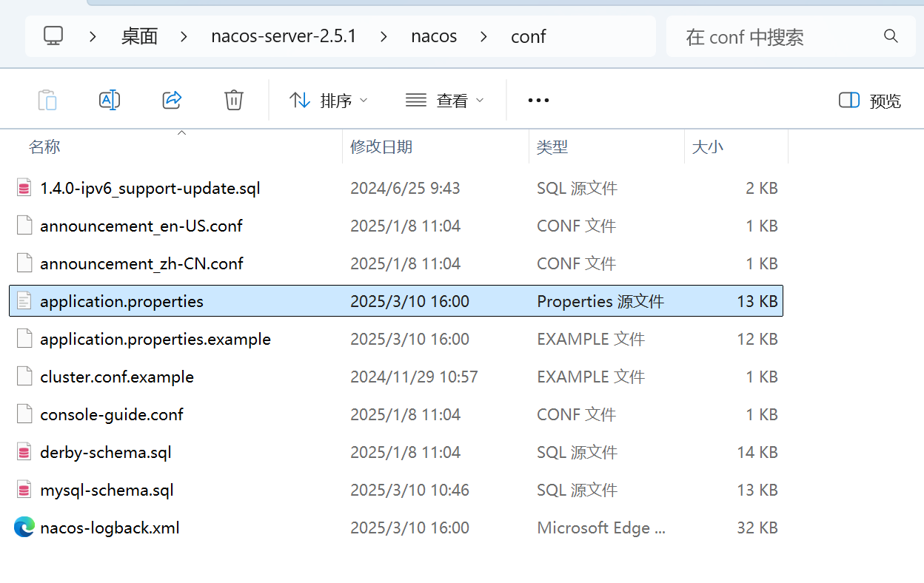Navigate to 桌面 in the address bar
This screenshot has height=583, width=924.
[x=139, y=36]
